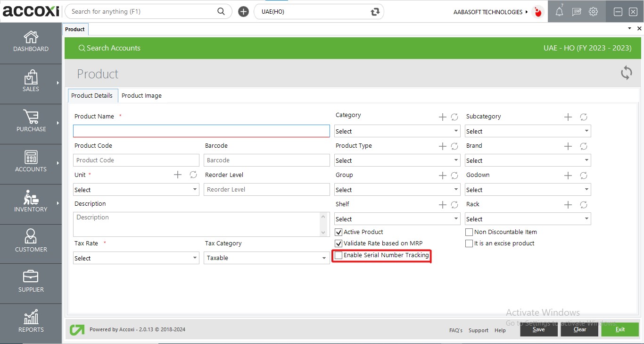
Task: Click into the Product Name field
Action: (201, 131)
